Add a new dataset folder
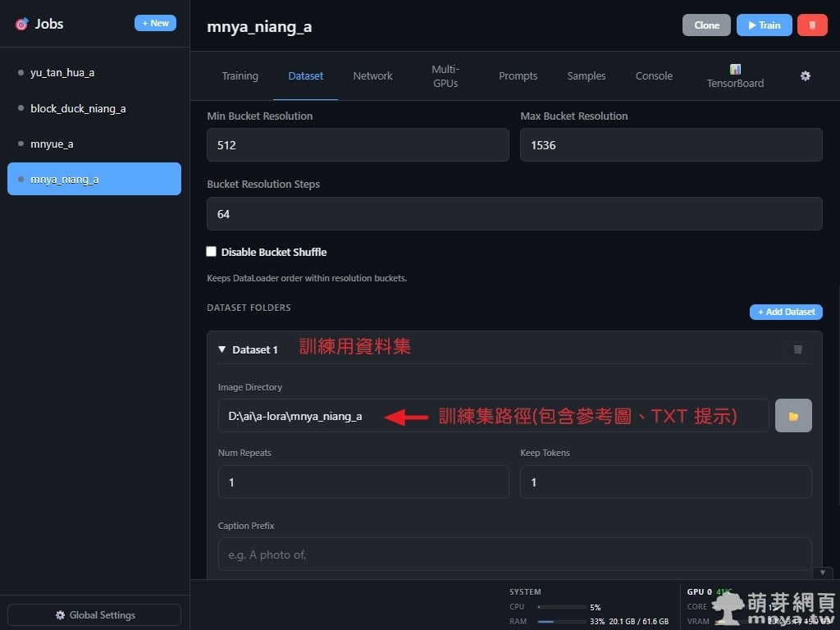The image size is (840, 630). [x=785, y=313]
